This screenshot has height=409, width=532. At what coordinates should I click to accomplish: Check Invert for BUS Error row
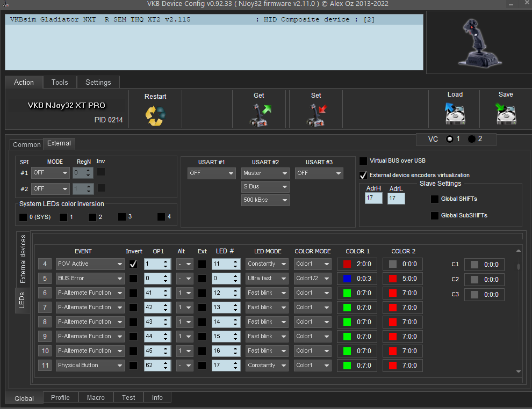(133, 279)
